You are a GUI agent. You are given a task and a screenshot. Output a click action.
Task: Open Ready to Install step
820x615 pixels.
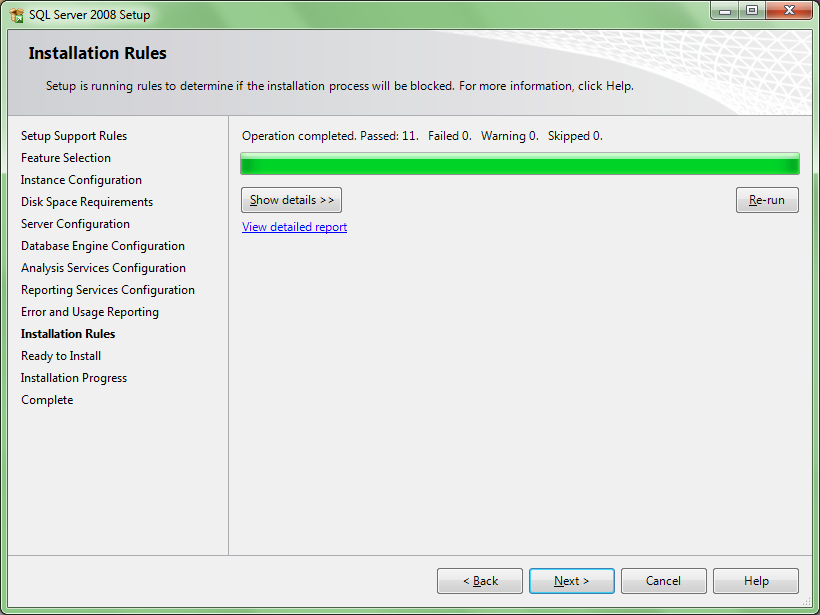pos(60,355)
